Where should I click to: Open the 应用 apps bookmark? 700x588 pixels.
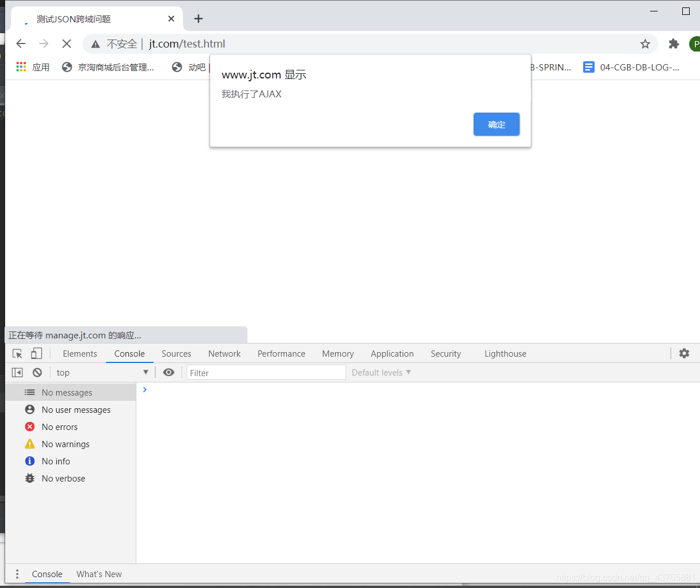pyautogui.click(x=33, y=67)
